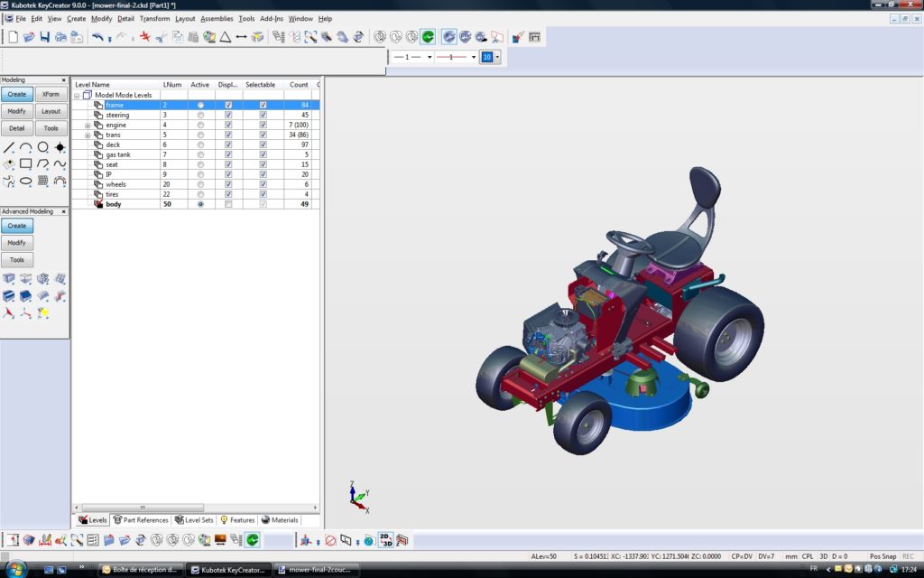
Task: Click the Undo arrow icon
Action: point(97,37)
